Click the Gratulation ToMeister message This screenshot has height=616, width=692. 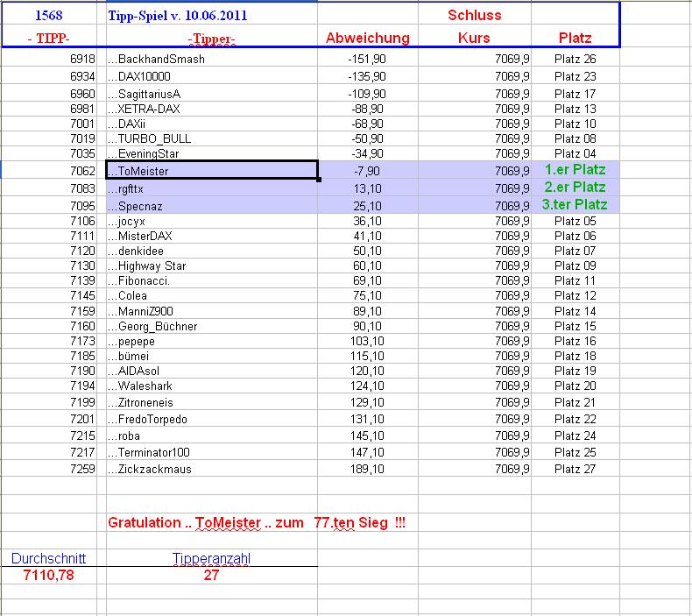click(257, 523)
